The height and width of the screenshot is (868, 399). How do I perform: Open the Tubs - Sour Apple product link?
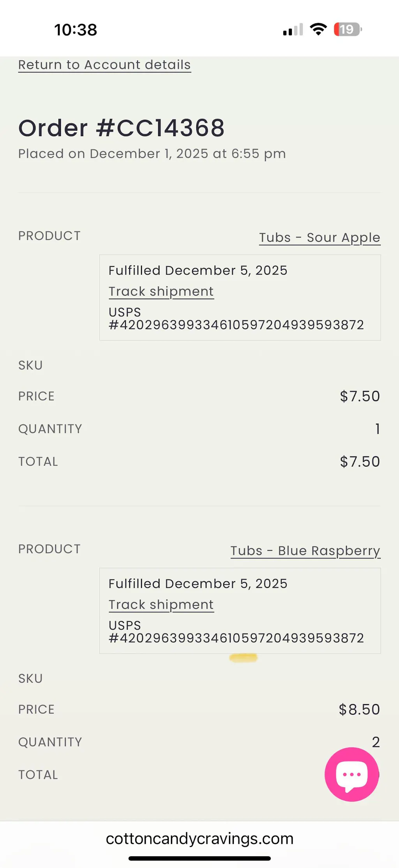click(x=320, y=238)
